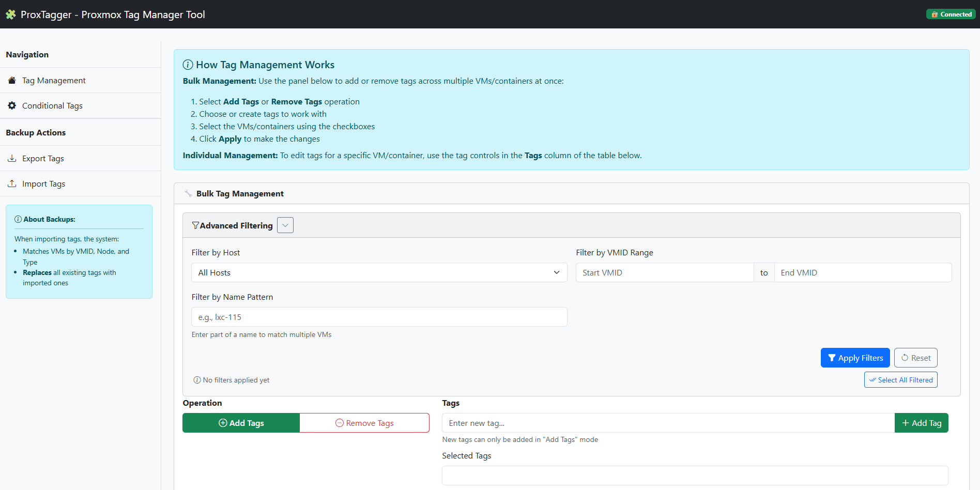Focus the Start VMID field
The height and width of the screenshot is (490, 980).
pyautogui.click(x=665, y=272)
